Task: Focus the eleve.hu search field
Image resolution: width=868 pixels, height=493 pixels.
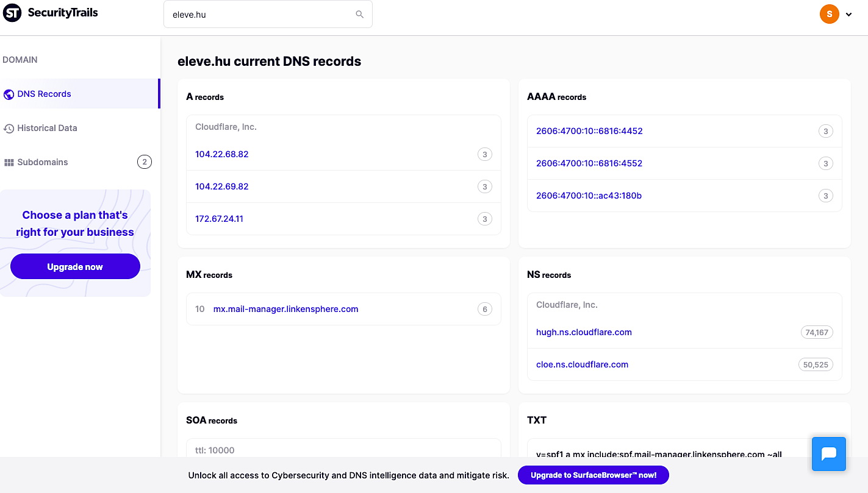Action: [268, 14]
